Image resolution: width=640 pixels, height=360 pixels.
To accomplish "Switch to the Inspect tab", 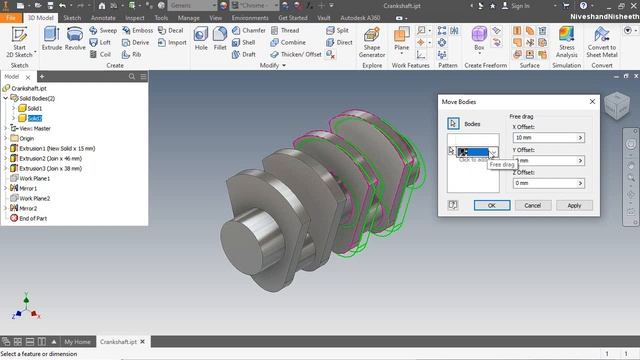I will coord(135,18).
